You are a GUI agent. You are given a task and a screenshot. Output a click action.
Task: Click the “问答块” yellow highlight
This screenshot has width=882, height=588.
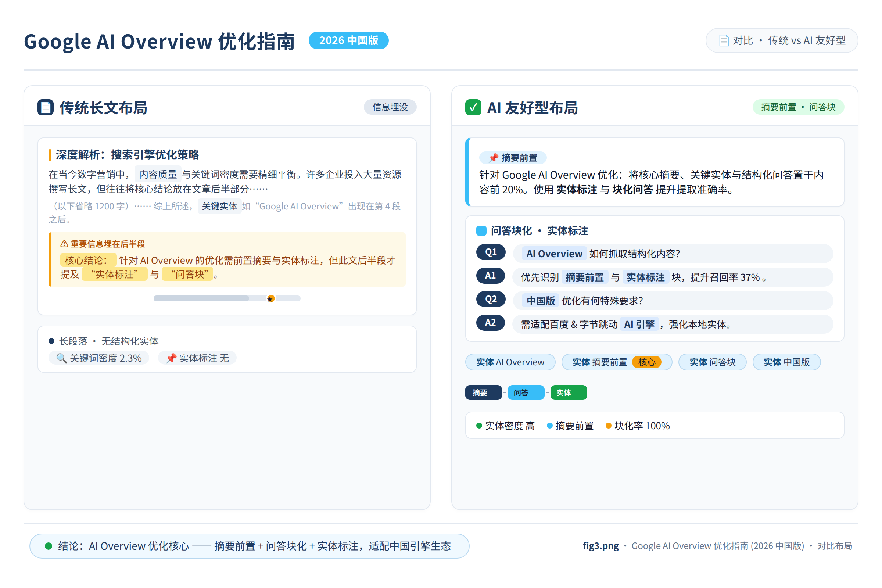click(x=187, y=275)
